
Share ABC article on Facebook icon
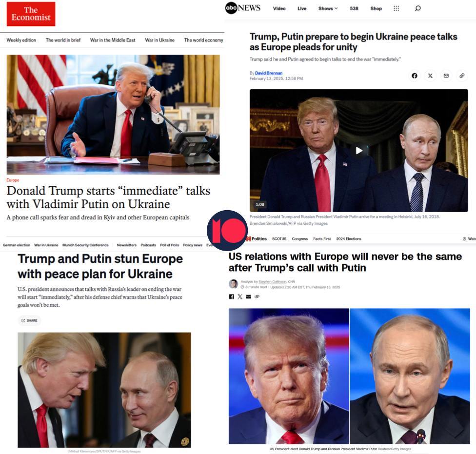click(x=415, y=76)
